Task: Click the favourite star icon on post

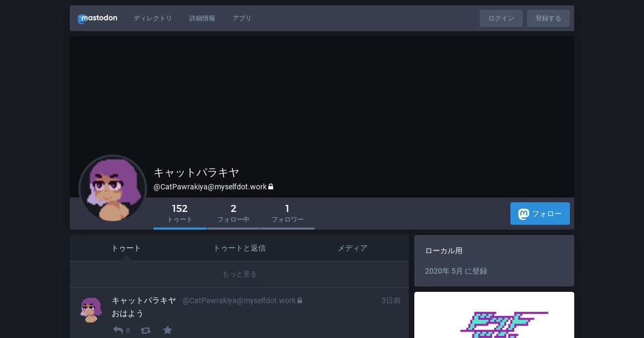Action: click(x=167, y=330)
